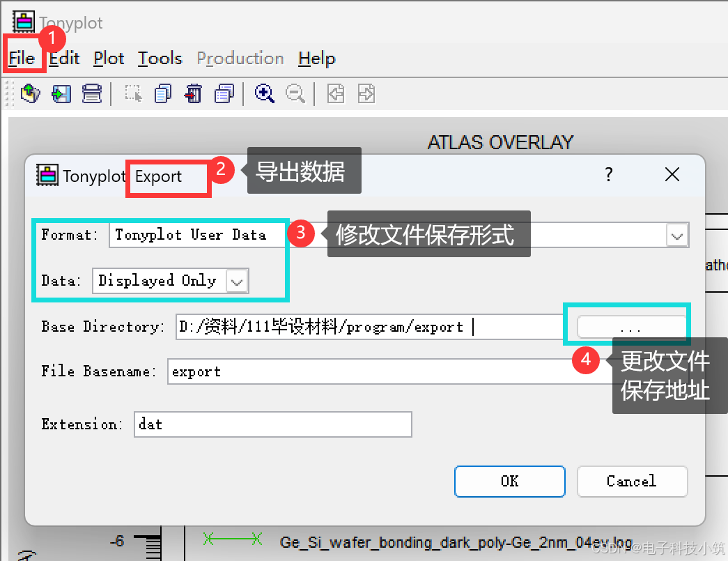This screenshot has height=561, width=728.
Task: Click the zoom in magnifier icon
Action: (265, 93)
